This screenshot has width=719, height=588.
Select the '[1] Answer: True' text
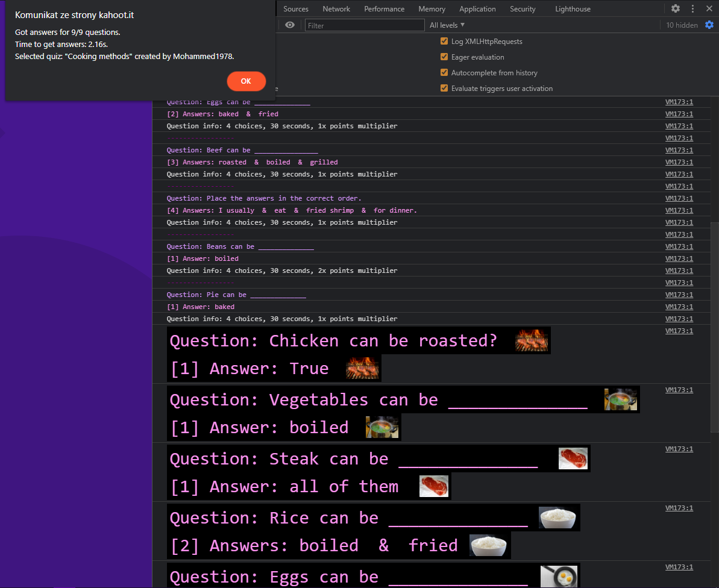point(250,369)
